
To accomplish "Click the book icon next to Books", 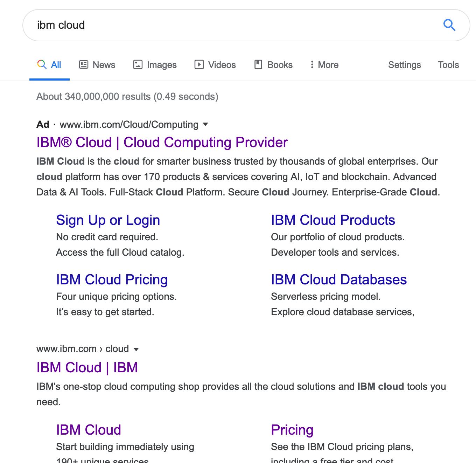I will click(258, 64).
